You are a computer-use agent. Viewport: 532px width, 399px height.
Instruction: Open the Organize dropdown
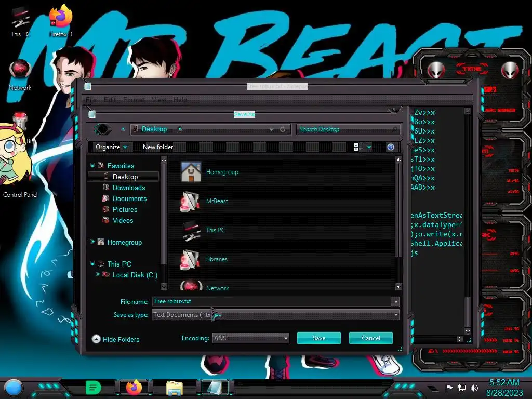pos(111,147)
